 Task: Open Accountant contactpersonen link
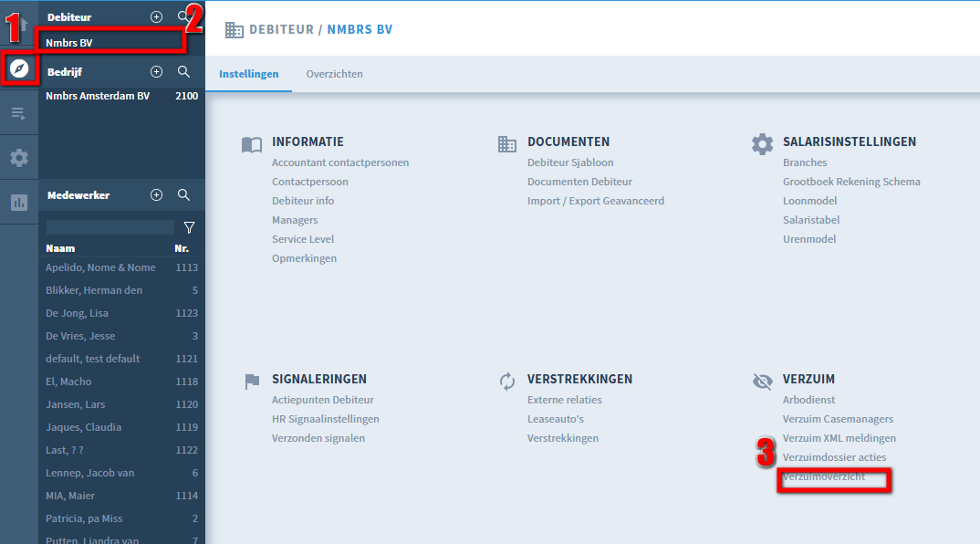340,162
